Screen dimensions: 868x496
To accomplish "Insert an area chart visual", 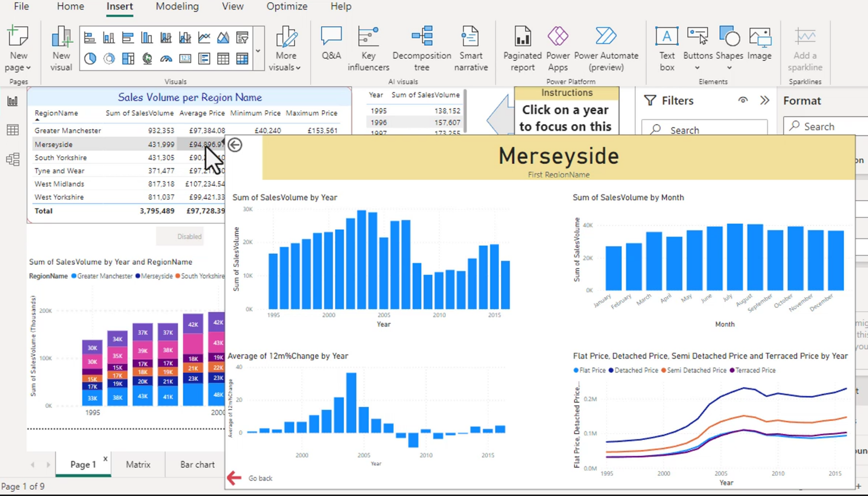I will click(x=223, y=37).
